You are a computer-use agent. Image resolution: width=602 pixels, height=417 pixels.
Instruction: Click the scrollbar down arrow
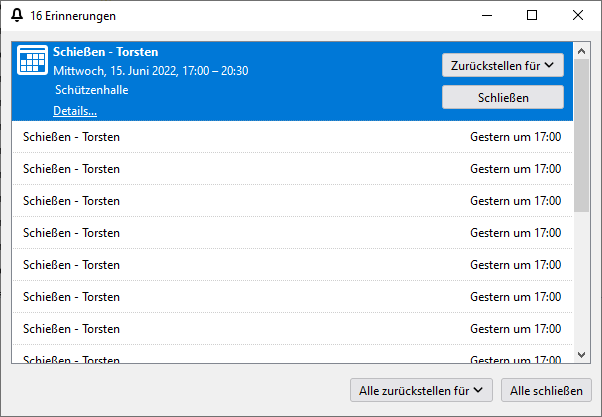coord(581,355)
